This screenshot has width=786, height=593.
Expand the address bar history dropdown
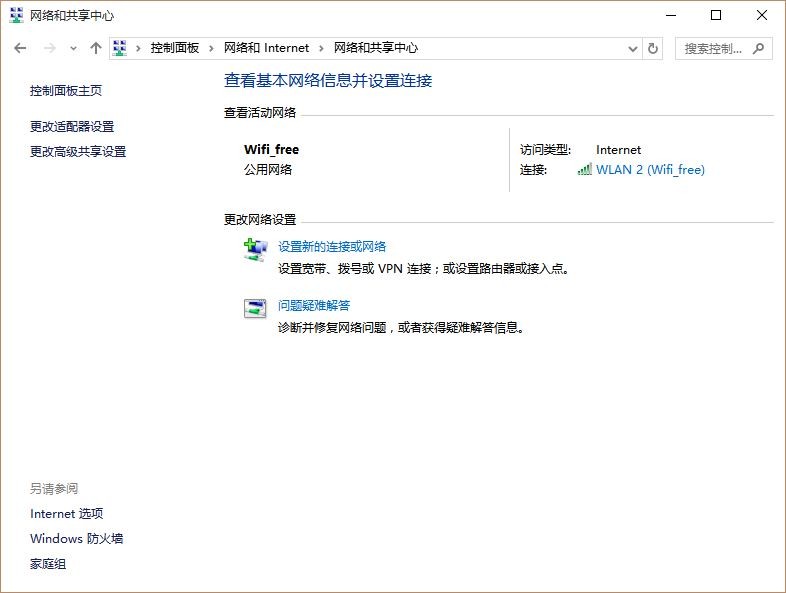pyautogui.click(x=632, y=48)
